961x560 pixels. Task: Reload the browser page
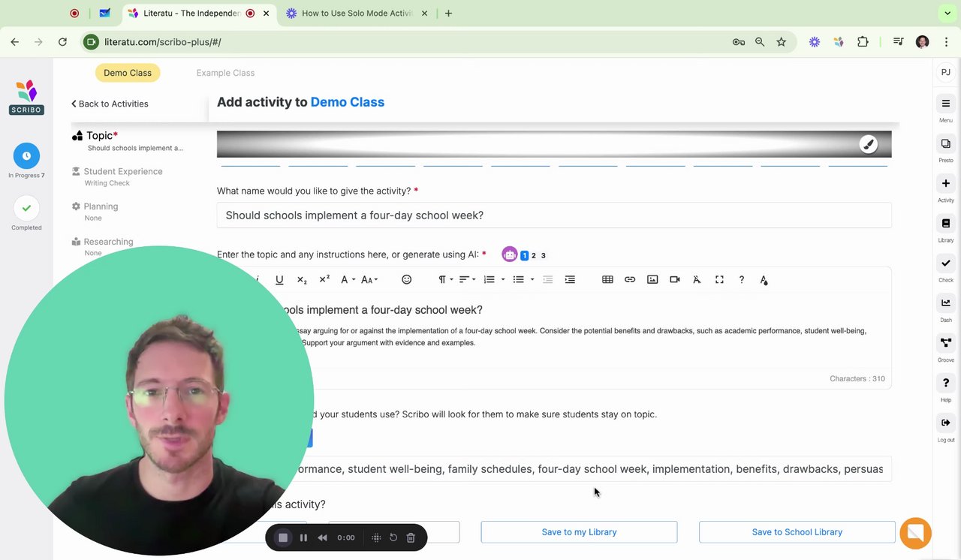[62, 42]
